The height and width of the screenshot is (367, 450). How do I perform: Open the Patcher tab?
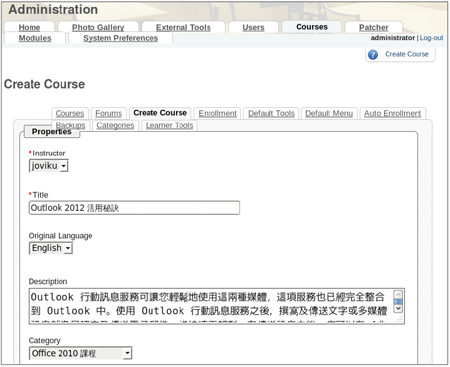point(374,27)
